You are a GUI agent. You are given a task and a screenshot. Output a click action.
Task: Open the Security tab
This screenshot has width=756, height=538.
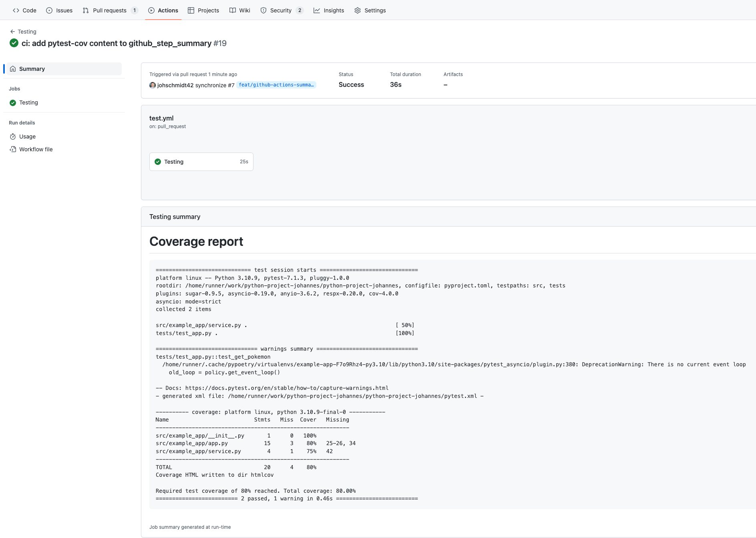pyautogui.click(x=282, y=10)
